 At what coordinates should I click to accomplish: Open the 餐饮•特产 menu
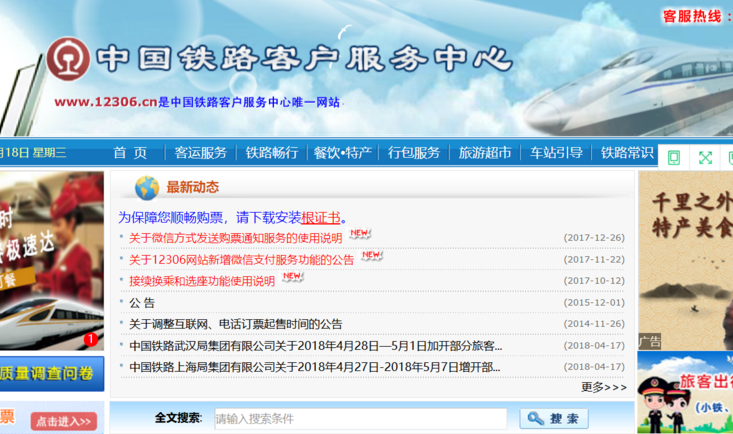tap(343, 152)
